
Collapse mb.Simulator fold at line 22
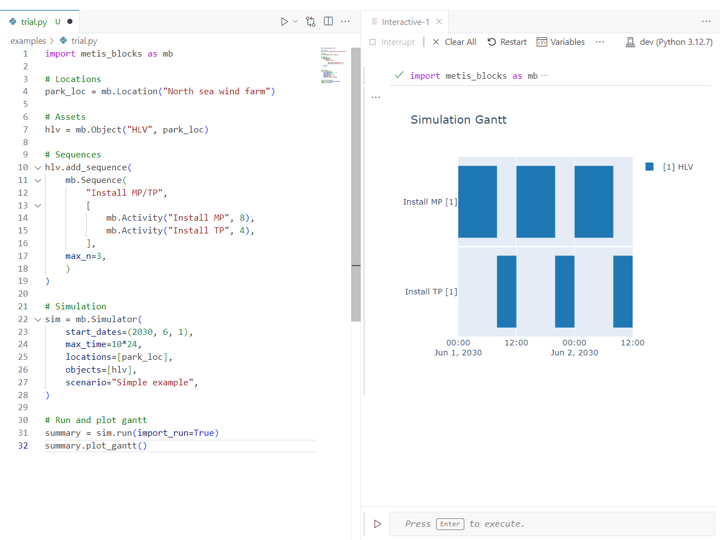pyautogui.click(x=38, y=319)
